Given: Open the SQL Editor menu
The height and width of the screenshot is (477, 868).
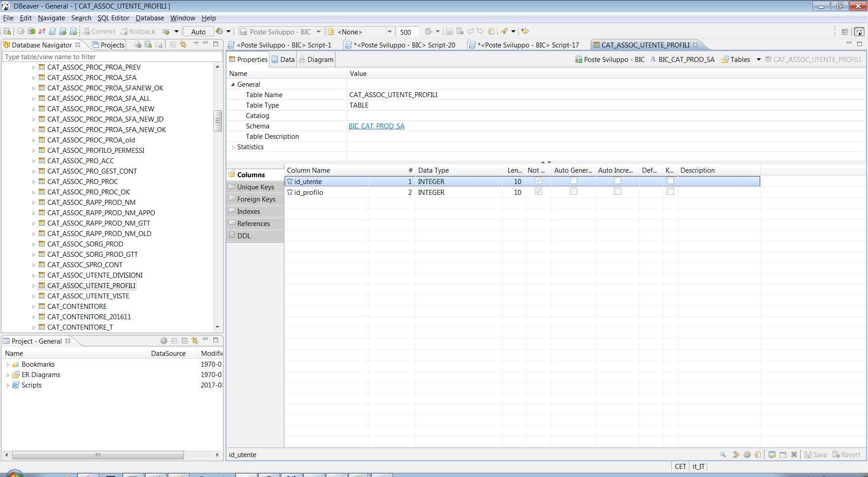Looking at the screenshot, I should 113,18.
